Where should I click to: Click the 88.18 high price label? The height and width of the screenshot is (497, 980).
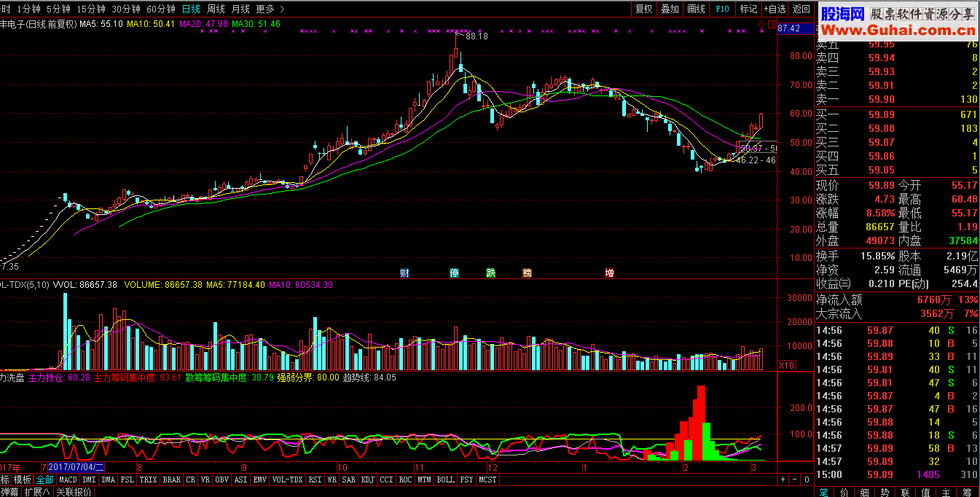477,36
